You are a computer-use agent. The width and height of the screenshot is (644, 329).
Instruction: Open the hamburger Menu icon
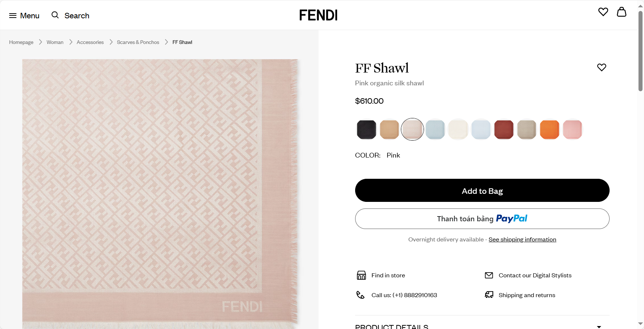coord(13,16)
